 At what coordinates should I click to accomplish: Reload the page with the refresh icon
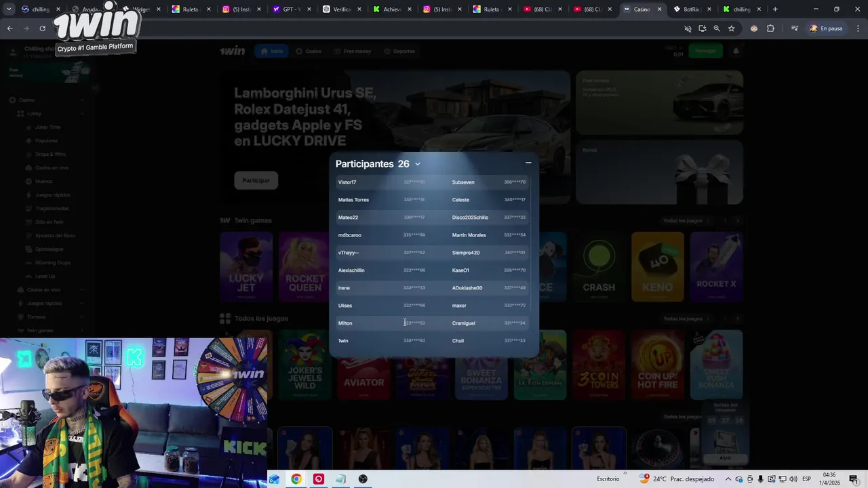pyautogui.click(x=42, y=28)
